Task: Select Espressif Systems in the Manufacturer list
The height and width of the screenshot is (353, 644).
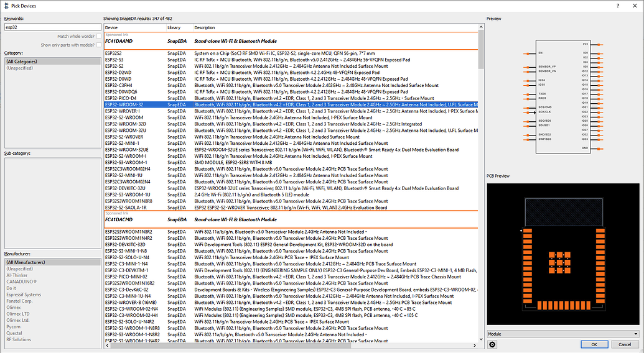Action: point(24,295)
